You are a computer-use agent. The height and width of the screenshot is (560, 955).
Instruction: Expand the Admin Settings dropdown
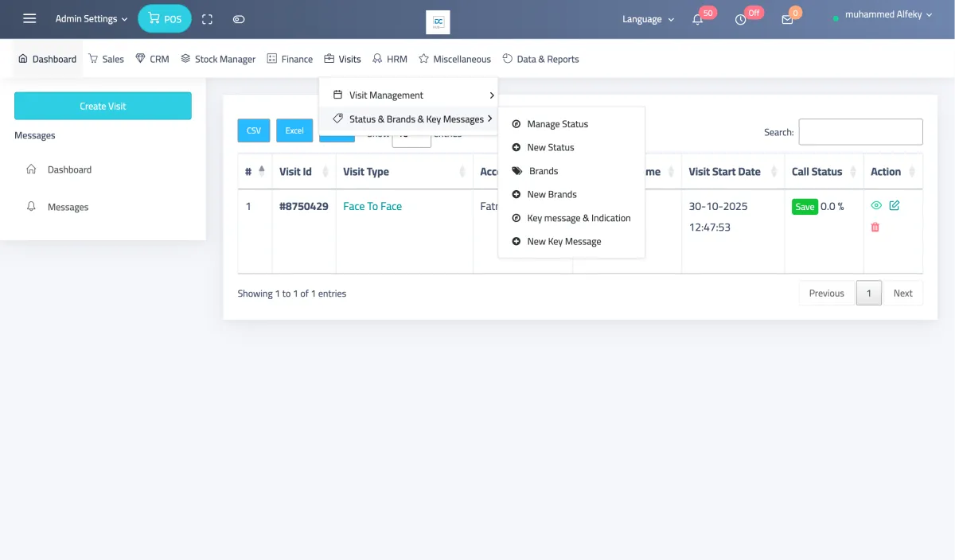point(90,18)
